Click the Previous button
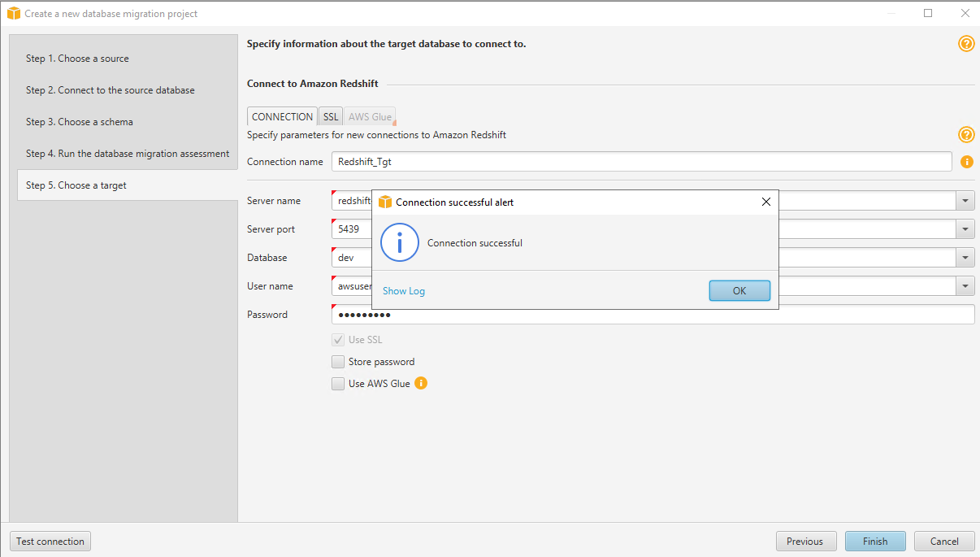The width and height of the screenshot is (980, 557). coord(805,542)
